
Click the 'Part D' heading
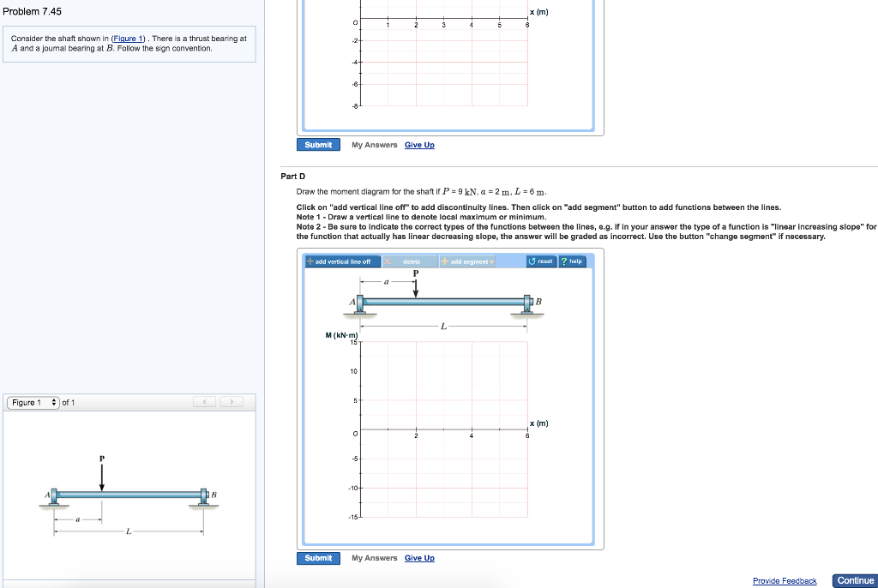pos(293,177)
